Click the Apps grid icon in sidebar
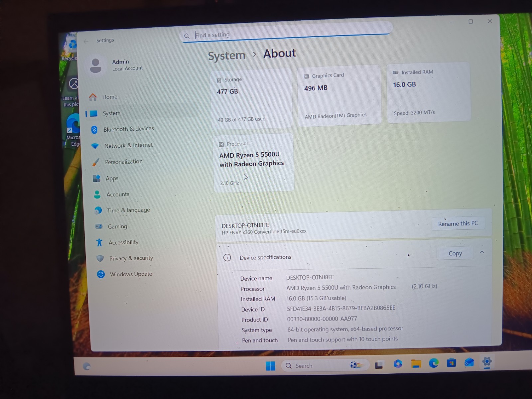The height and width of the screenshot is (399, 532). [96, 179]
